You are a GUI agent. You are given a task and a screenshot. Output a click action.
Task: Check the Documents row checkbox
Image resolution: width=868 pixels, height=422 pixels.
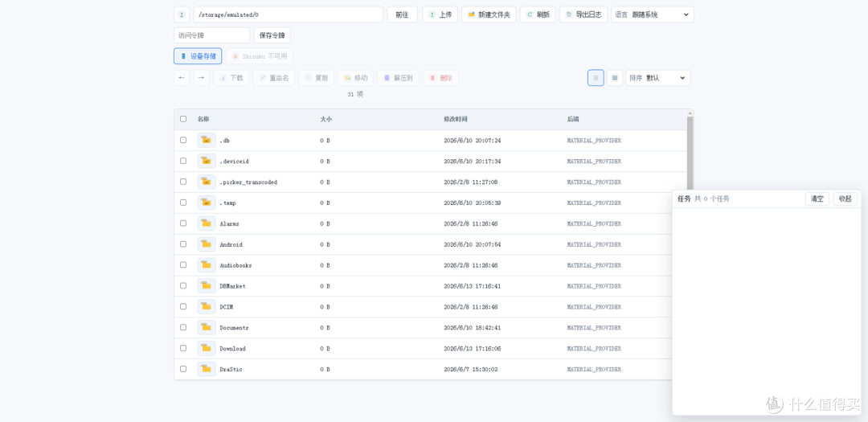(x=183, y=326)
